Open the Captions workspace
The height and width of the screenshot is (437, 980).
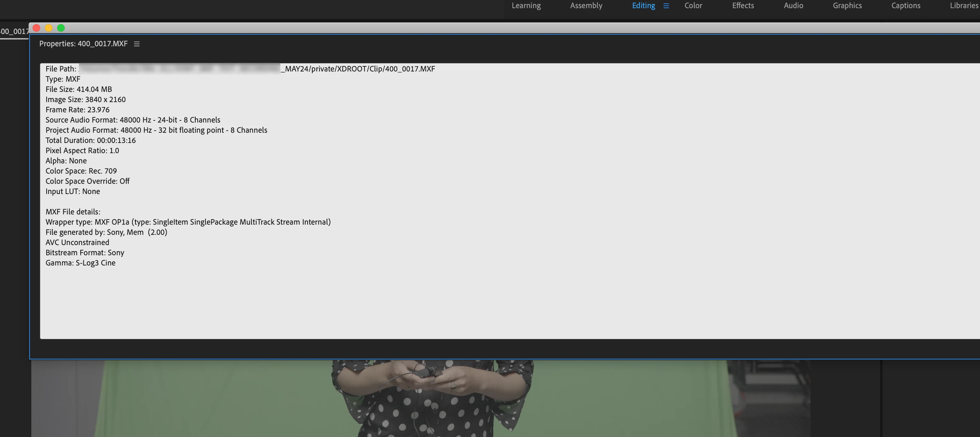(x=905, y=6)
